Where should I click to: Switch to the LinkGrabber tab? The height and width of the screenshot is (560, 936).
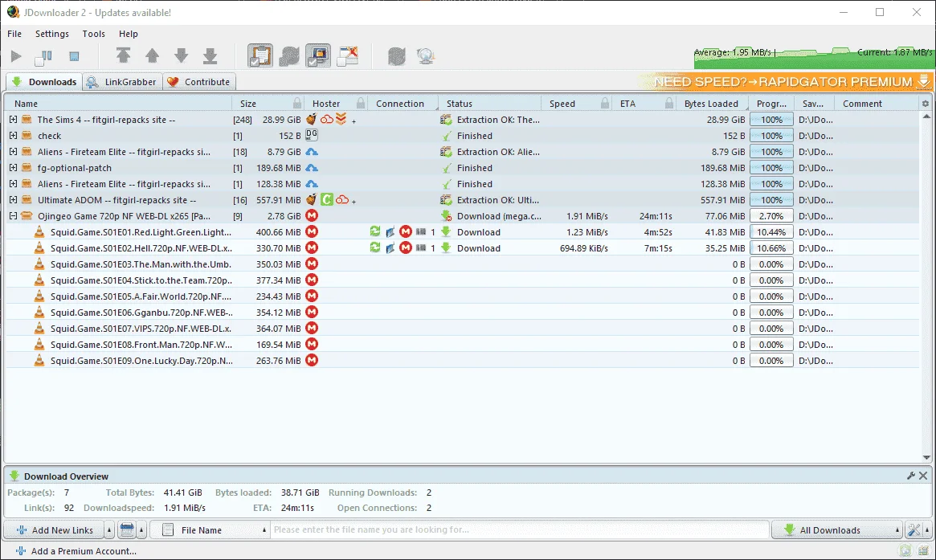[x=123, y=82]
